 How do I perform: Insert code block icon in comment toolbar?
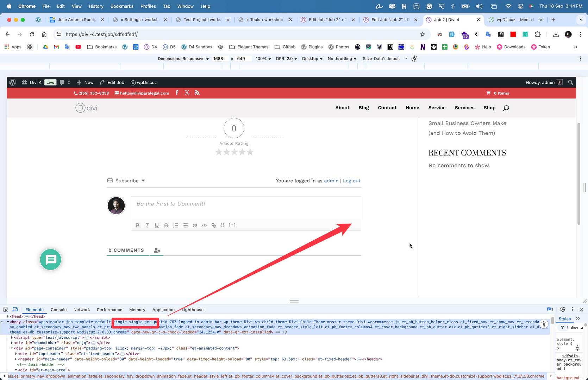coord(204,225)
